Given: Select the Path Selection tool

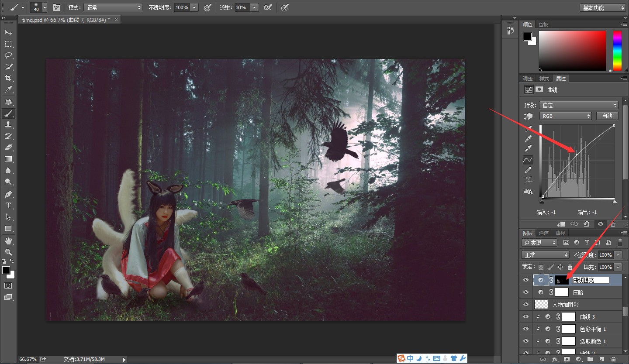Looking at the screenshot, I should [8, 217].
